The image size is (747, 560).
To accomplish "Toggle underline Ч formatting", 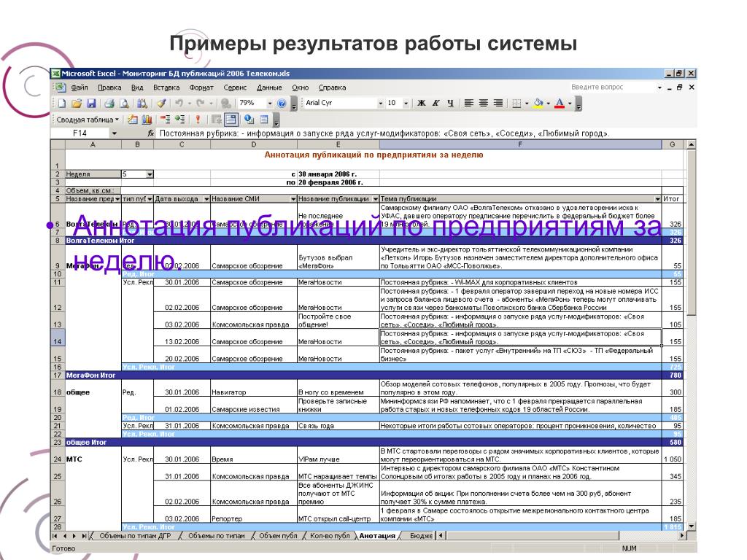I will 450,103.
